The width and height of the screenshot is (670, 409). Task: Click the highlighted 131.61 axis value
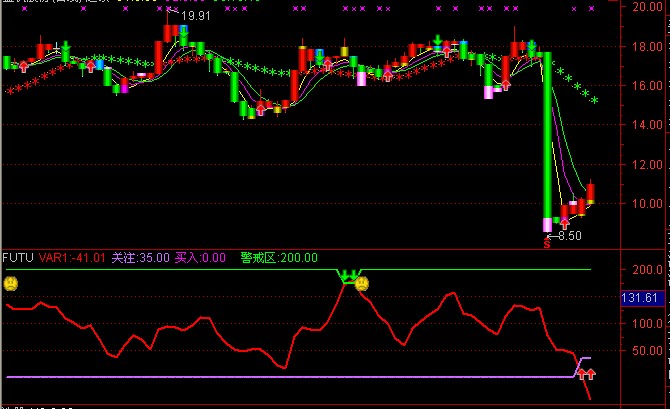(x=643, y=298)
